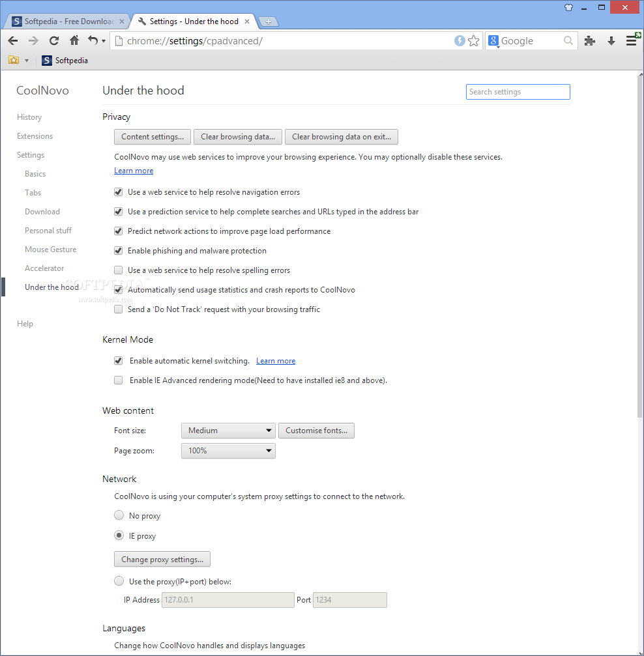
Task: Select Use the proxy(IP+port) below option
Action: point(119,580)
